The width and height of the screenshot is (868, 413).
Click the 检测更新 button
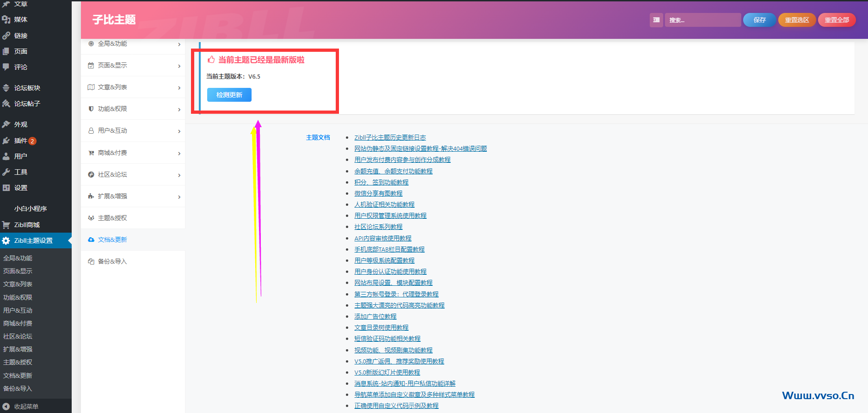(229, 95)
